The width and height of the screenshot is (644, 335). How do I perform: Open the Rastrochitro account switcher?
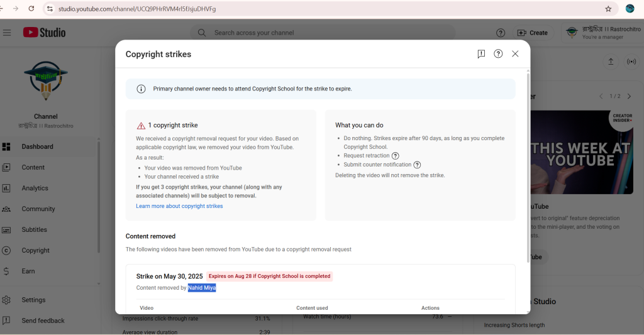(x=602, y=33)
